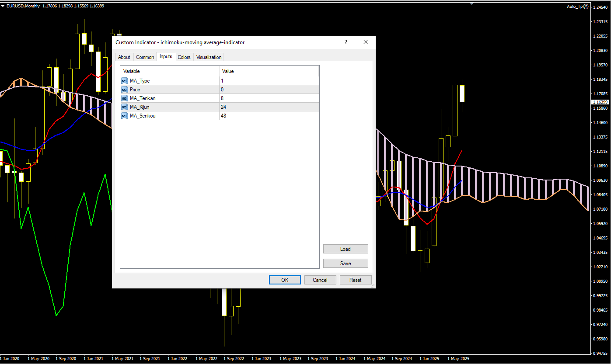611x364 pixels.
Task: Save the indicator input settings
Action: (x=346, y=263)
